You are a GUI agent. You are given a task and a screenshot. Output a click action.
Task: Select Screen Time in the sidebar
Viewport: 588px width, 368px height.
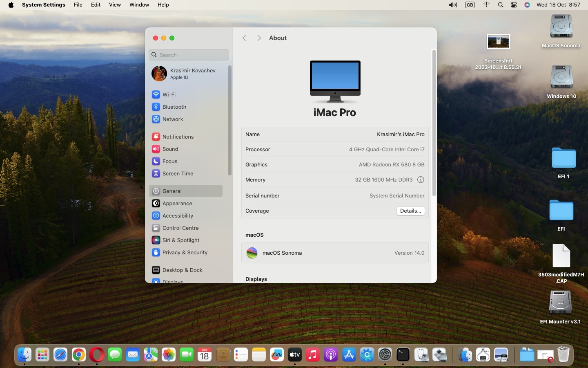tap(186, 173)
